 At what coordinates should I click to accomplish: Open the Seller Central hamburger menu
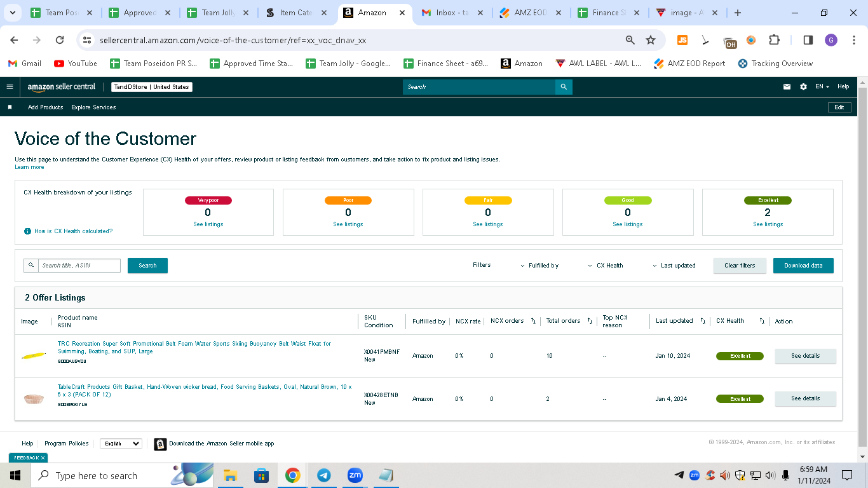(x=10, y=87)
